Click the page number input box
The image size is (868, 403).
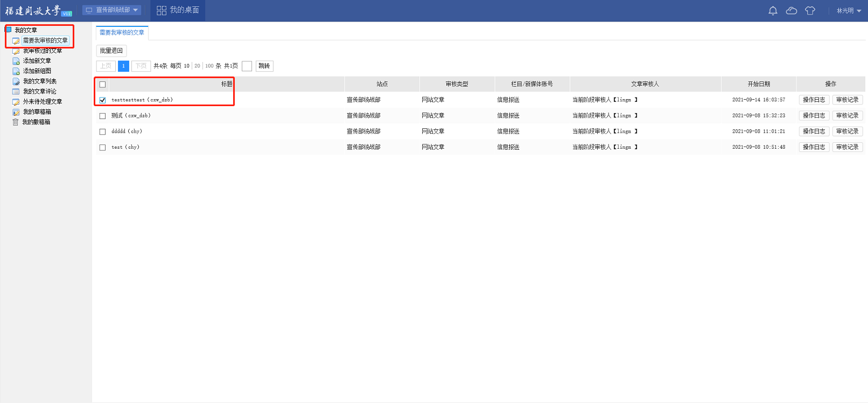[x=247, y=66]
